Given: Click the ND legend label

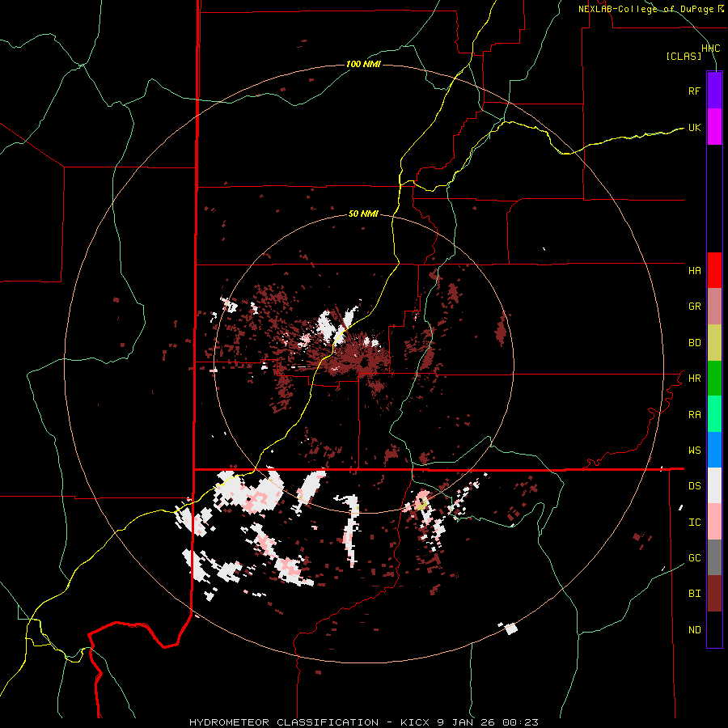Looking at the screenshot, I should point(694,630).
